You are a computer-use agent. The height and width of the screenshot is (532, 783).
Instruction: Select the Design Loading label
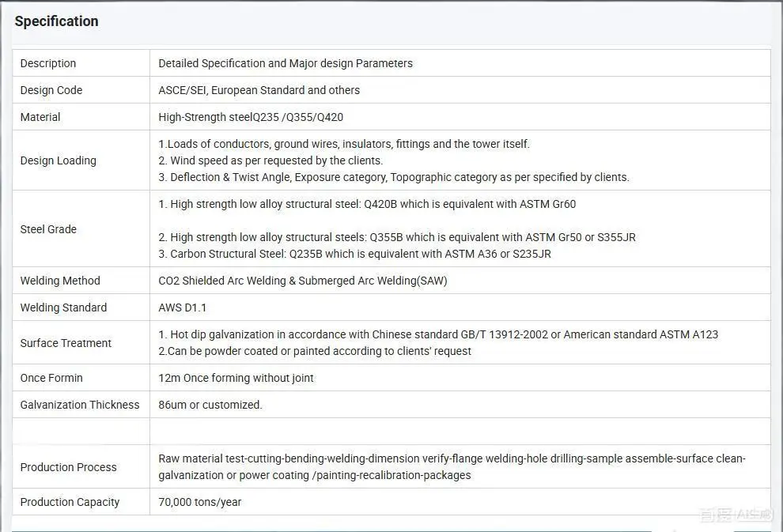click(58, 160)
